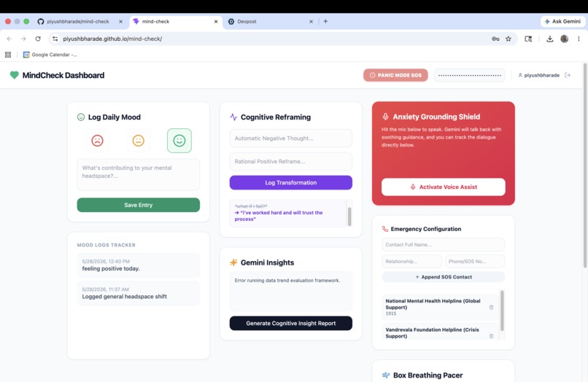Click the reframing log list scrollbar
This screenshot has height=382, width=588.
click(x=349, y=217)
